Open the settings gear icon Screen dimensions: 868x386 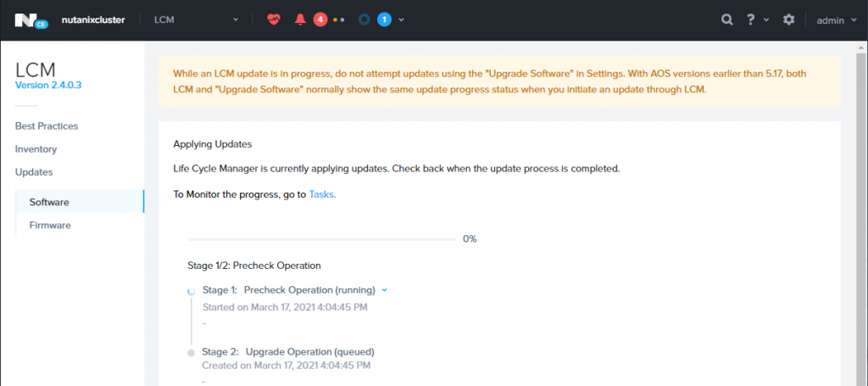tap(789, 20)
